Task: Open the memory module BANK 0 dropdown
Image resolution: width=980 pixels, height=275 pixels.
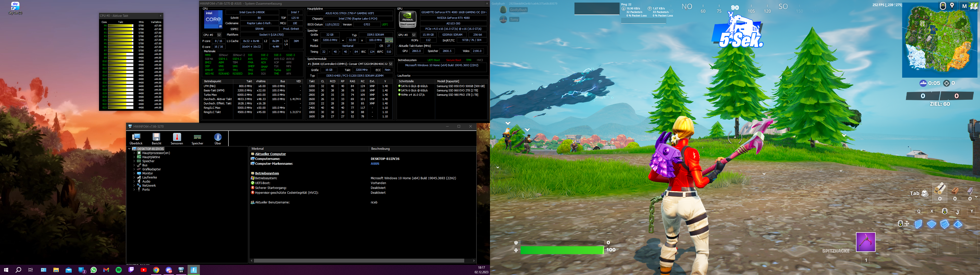Action: click(390, 64)
